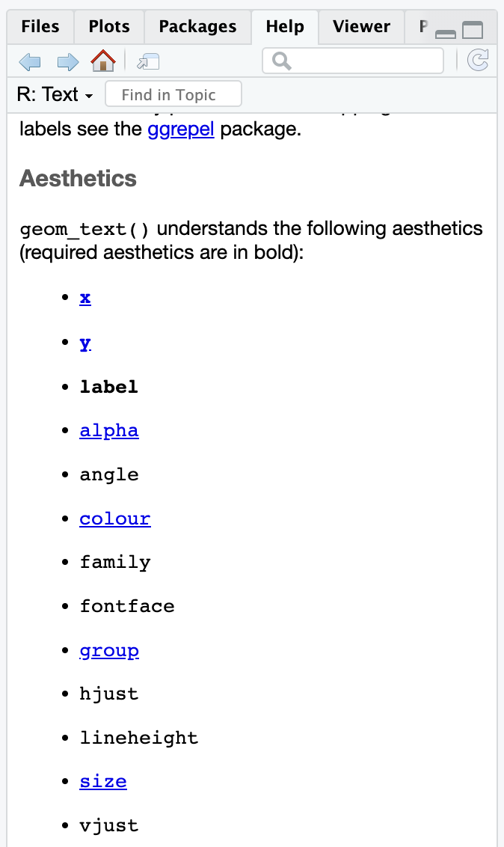The width and height of the screenshot is (504, 847).
Task: Refresh the help topic
Action: pyautogui.click(x=477, y=61)
